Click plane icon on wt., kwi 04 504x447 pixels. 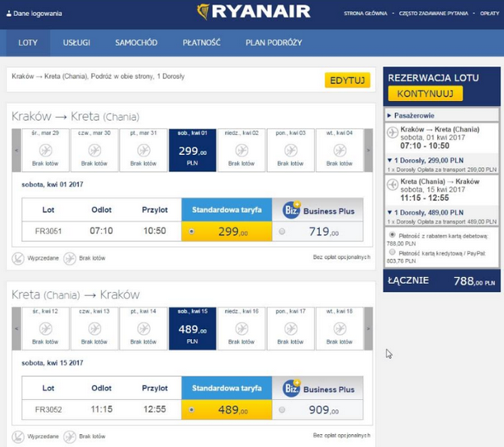339,150
